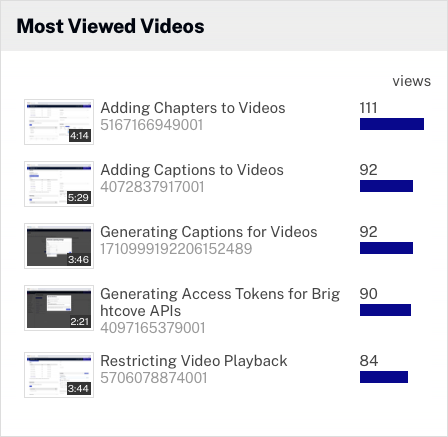The height and width of the screenshot is (437, 448).
Task: Open the Adding Chapters to Videos thumbnail
Action: [59, 122]
